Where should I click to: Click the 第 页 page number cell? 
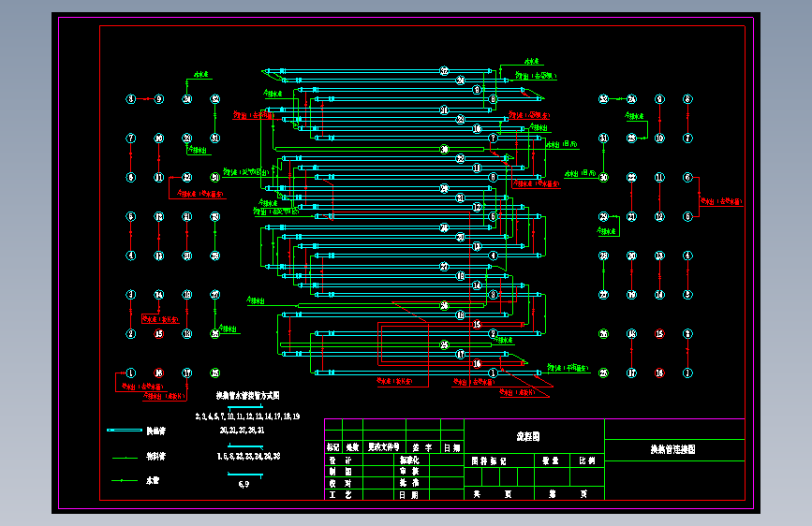tap(568, 494)
